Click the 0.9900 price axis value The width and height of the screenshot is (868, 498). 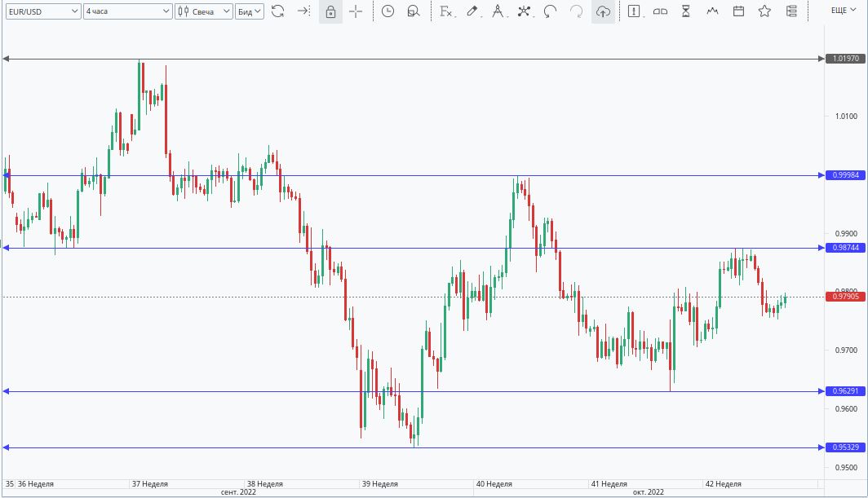(846, 233)
